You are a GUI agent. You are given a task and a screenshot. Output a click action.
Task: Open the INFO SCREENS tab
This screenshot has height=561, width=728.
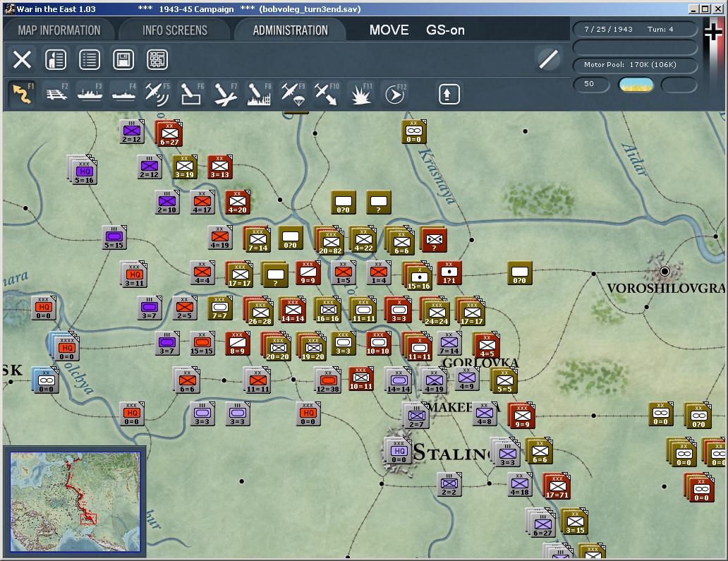tap(174, 30)
